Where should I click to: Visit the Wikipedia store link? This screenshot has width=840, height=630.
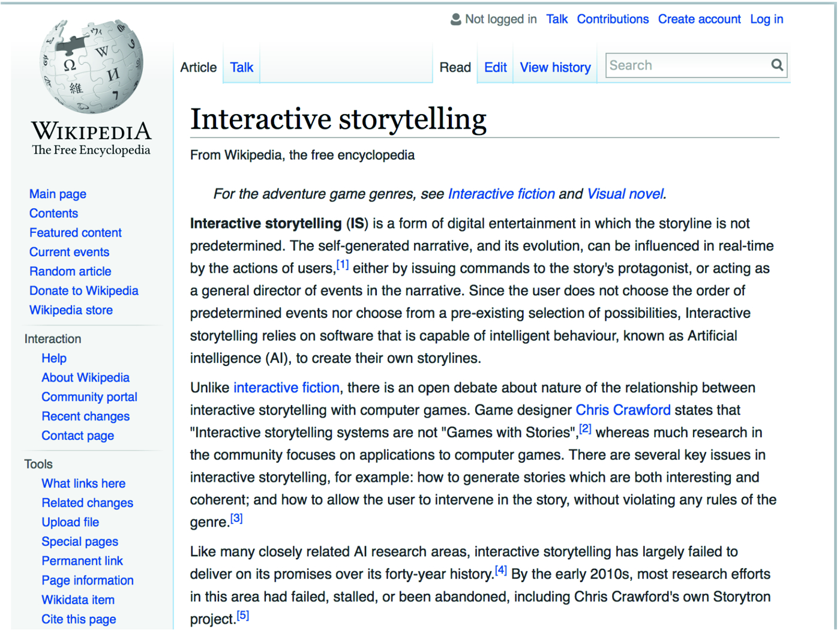[71, 310]
